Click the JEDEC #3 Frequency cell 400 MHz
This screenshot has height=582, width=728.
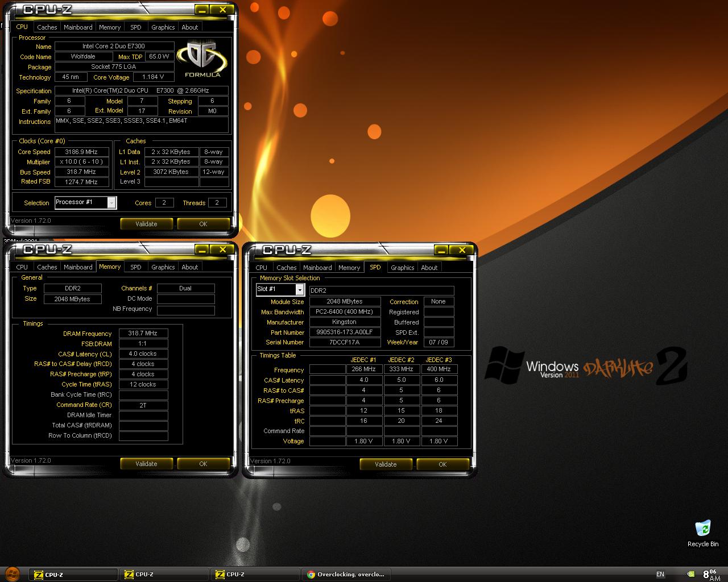coord(440,369)
